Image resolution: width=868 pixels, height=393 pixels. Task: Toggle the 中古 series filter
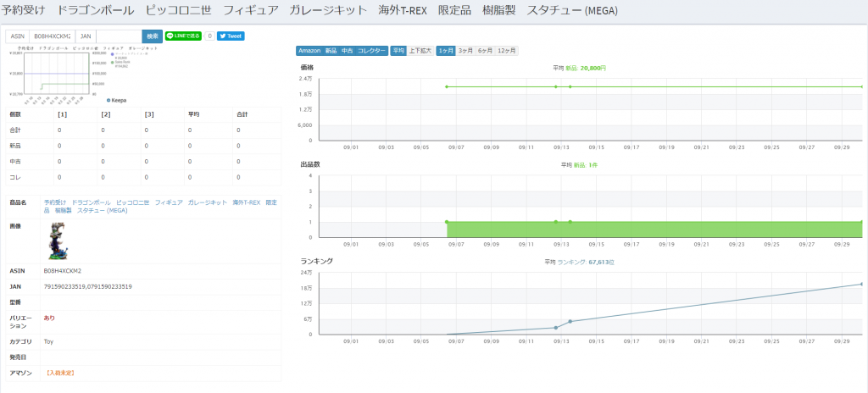(348, 51)
